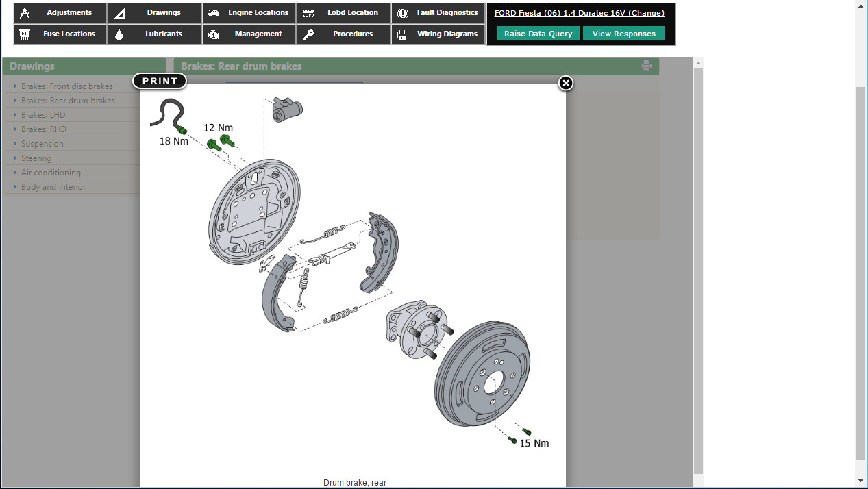The height and width of the screenshot is (489, 868).
Task: Open Eobd Location section
Action: point(344,13)
